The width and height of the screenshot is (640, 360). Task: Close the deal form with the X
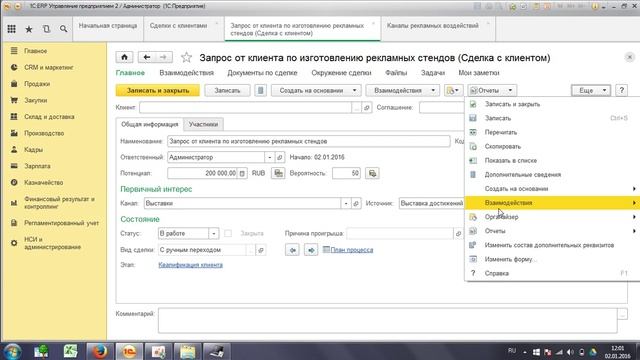tap(629, 57)
